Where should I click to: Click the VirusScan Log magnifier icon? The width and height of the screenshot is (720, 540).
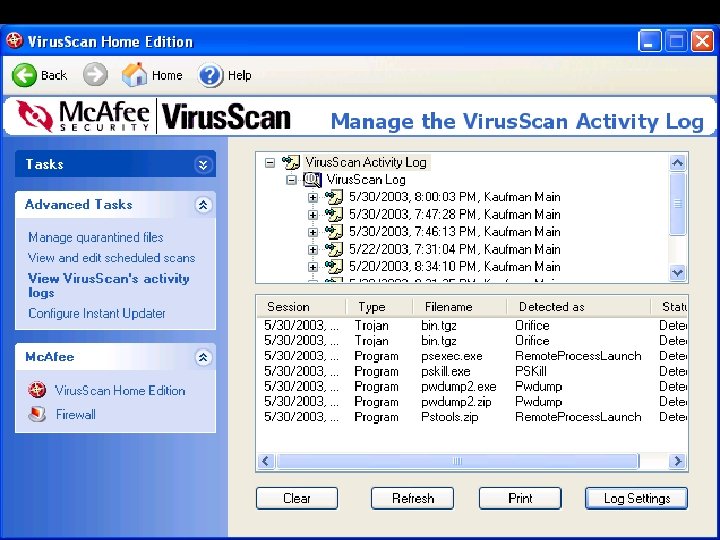click(312, 180)
